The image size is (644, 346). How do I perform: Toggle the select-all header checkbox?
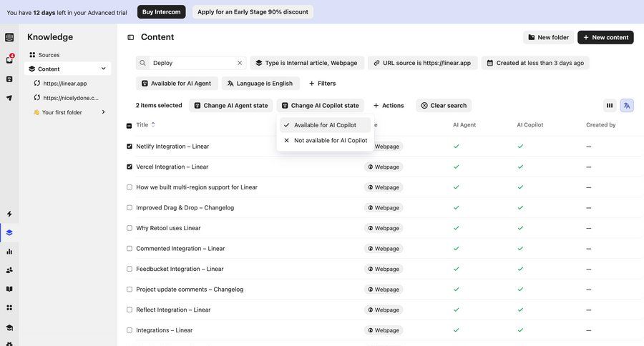(x=129, y=126)
